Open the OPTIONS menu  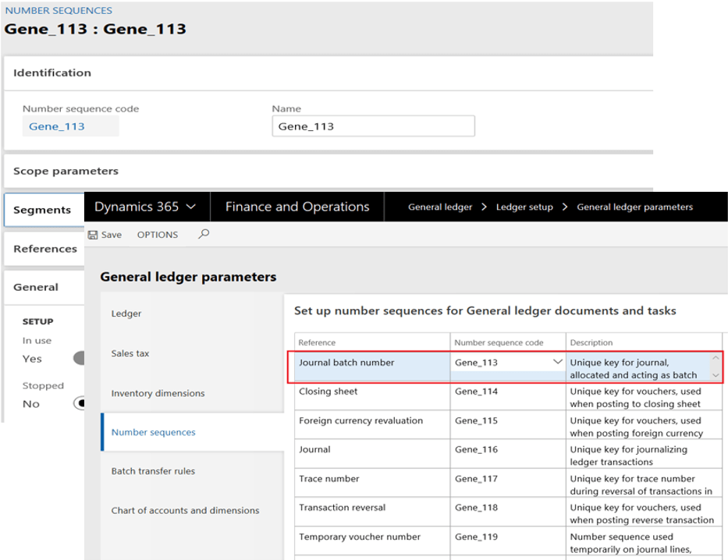[158, 235]
